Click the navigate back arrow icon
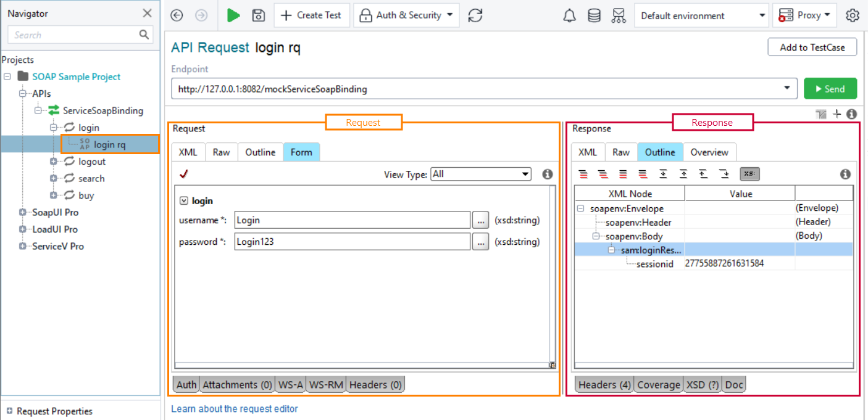Viewport: 868px width, 420px height. coord(177,15)
